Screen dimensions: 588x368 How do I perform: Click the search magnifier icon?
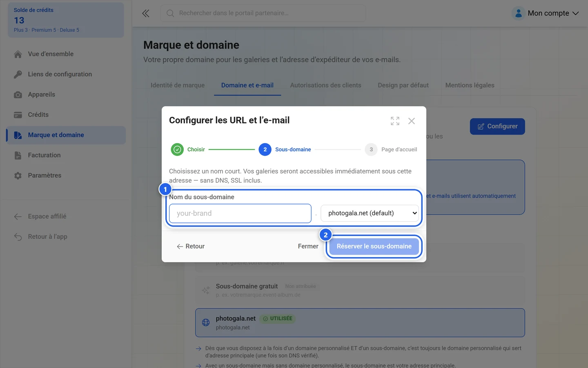click(x=170, y=13)
